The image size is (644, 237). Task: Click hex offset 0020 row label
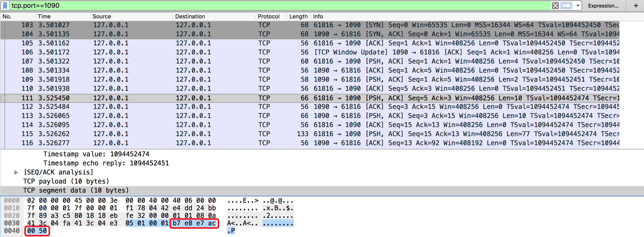12,216
